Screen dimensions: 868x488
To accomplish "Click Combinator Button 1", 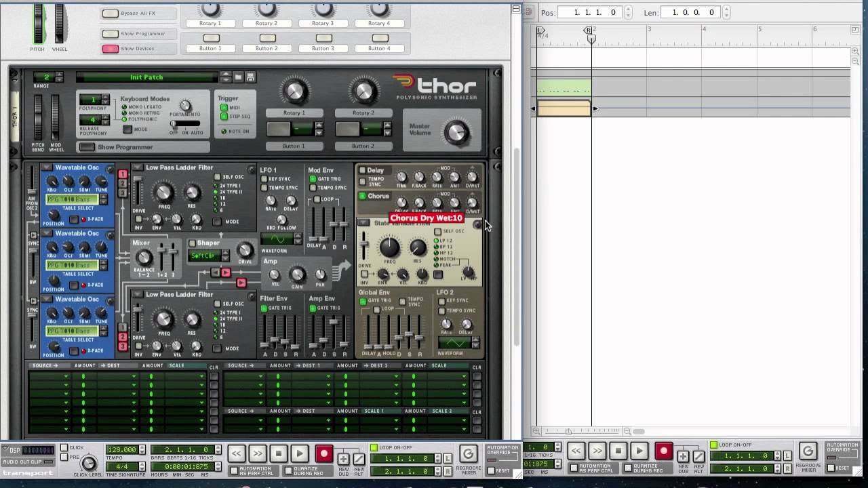I will click(x=210, y=39).
